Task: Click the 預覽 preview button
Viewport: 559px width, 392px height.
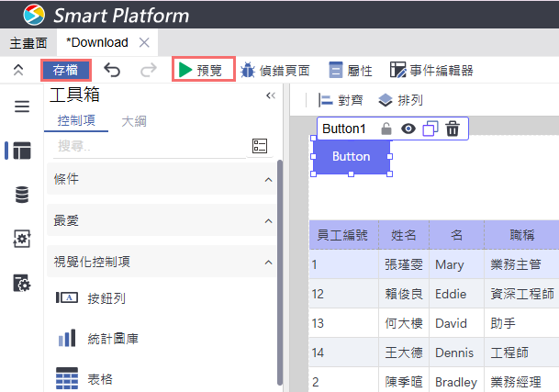Action: click(203, 70)
